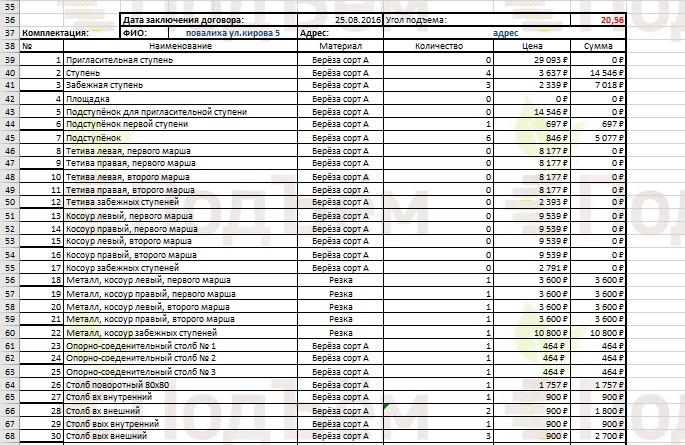Select 'Столб вх внешний' cell

(x=180, y=411)
